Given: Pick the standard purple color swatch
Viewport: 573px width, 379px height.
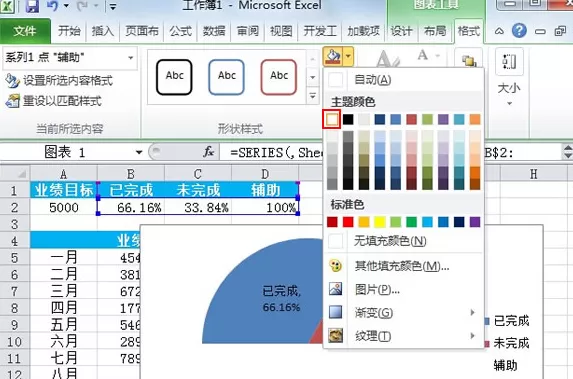Looking at the screenshot, I should [475, 221].
